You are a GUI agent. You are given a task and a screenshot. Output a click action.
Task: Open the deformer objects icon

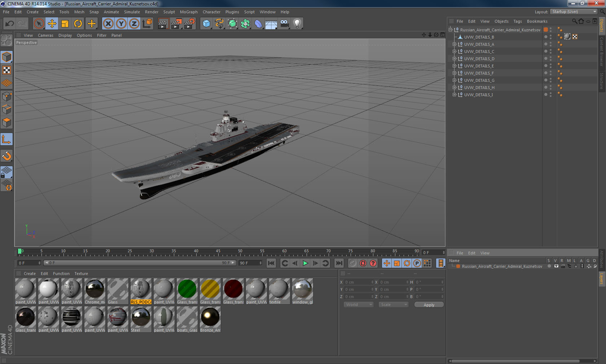(258, 24)
